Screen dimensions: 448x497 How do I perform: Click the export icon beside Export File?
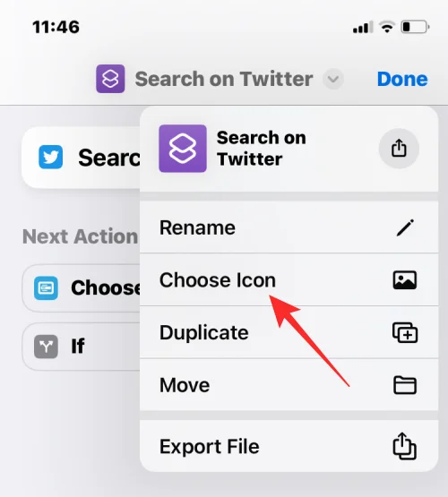pos(405,446)
